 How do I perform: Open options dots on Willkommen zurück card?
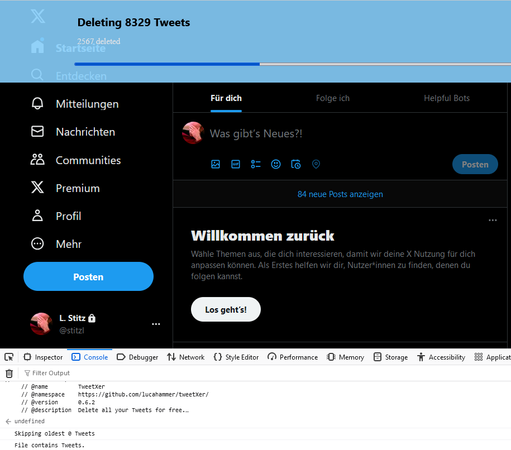point(493,220)
